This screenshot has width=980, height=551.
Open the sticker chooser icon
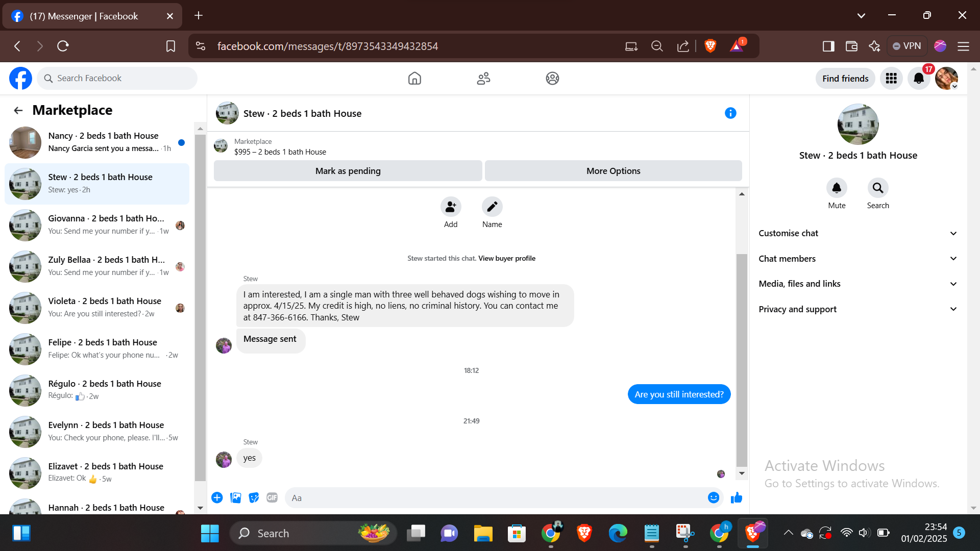[254, 498]
